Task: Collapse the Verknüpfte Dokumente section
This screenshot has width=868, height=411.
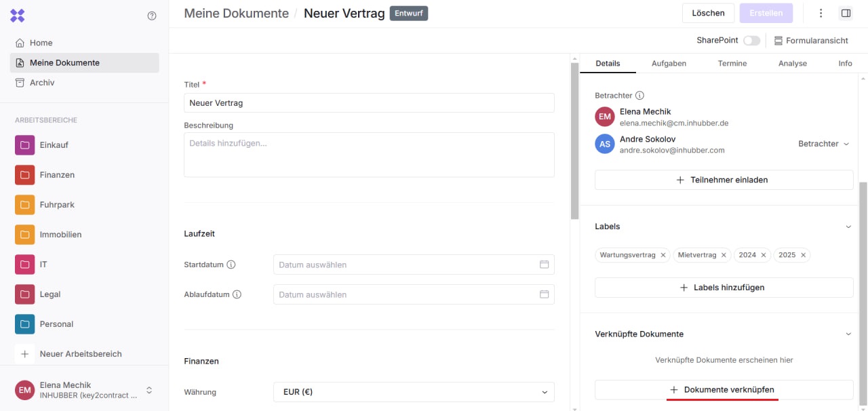Action: 848,334
